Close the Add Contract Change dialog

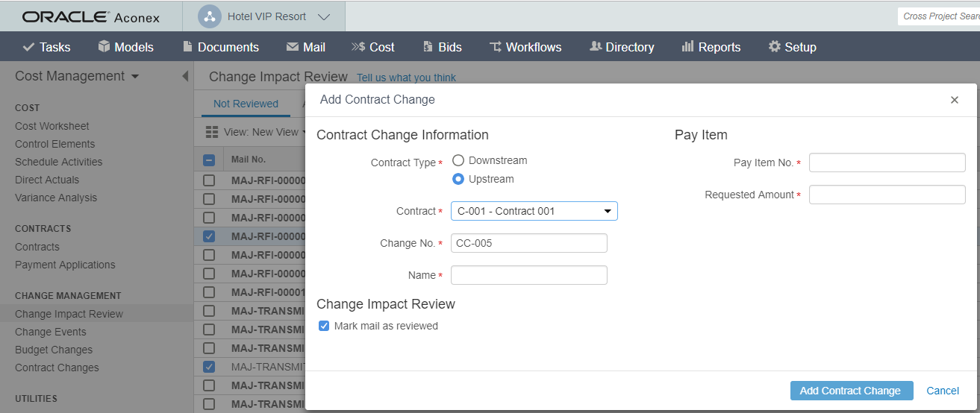point(954,100)
